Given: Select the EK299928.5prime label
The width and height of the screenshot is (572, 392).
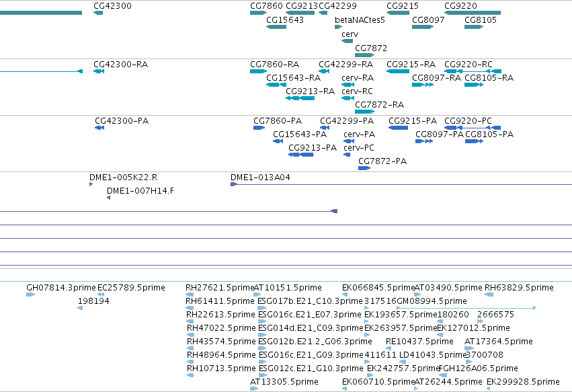Looking at the screenshot, I should click(523, 382).
